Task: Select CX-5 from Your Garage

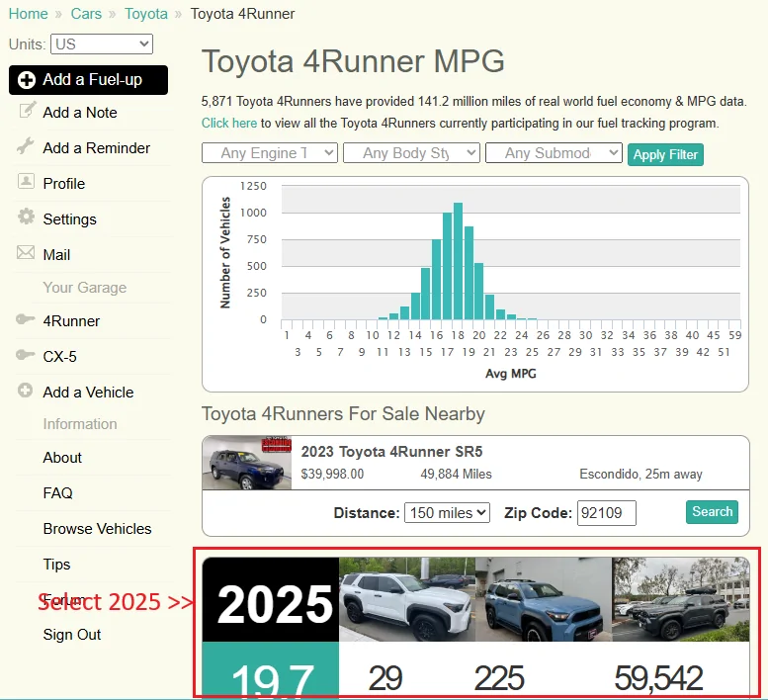Action: [59, 357]
